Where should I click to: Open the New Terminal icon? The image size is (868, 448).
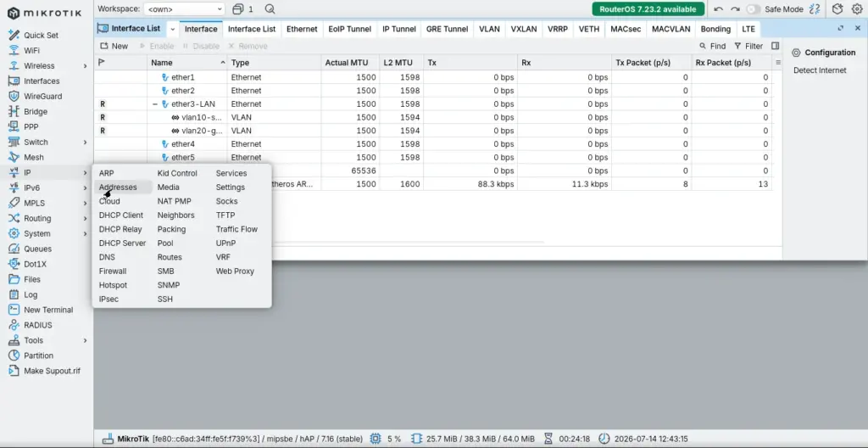click(x=14, y=310)
